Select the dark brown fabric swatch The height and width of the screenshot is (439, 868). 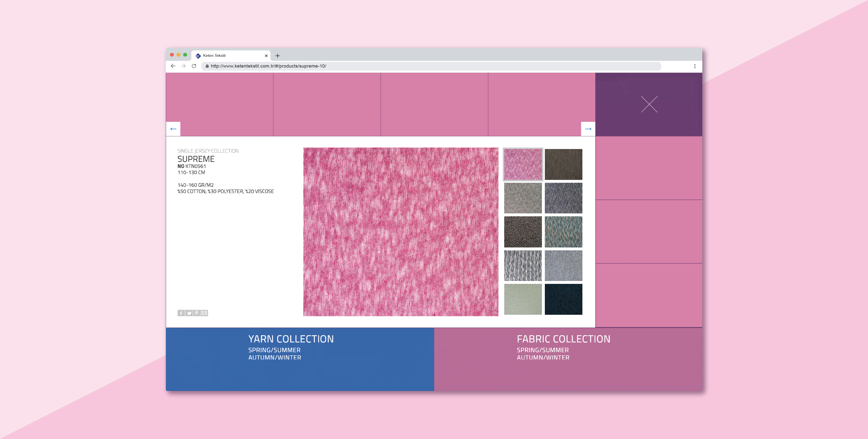[563, 164]
